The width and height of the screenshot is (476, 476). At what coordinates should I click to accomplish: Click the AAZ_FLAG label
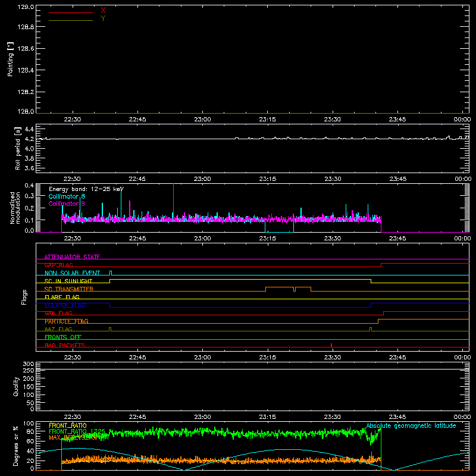click(x=58, y=329)
